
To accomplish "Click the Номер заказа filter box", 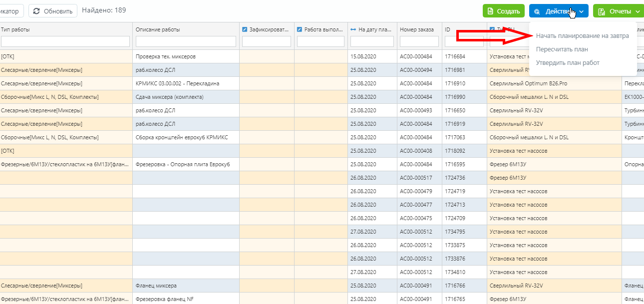I will pyautogui.click(x=419, y=41).
